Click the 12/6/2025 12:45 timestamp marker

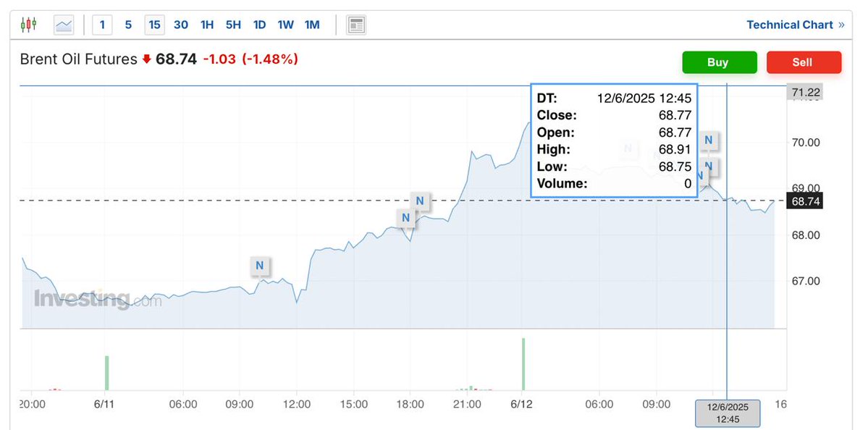click(727, 413)
